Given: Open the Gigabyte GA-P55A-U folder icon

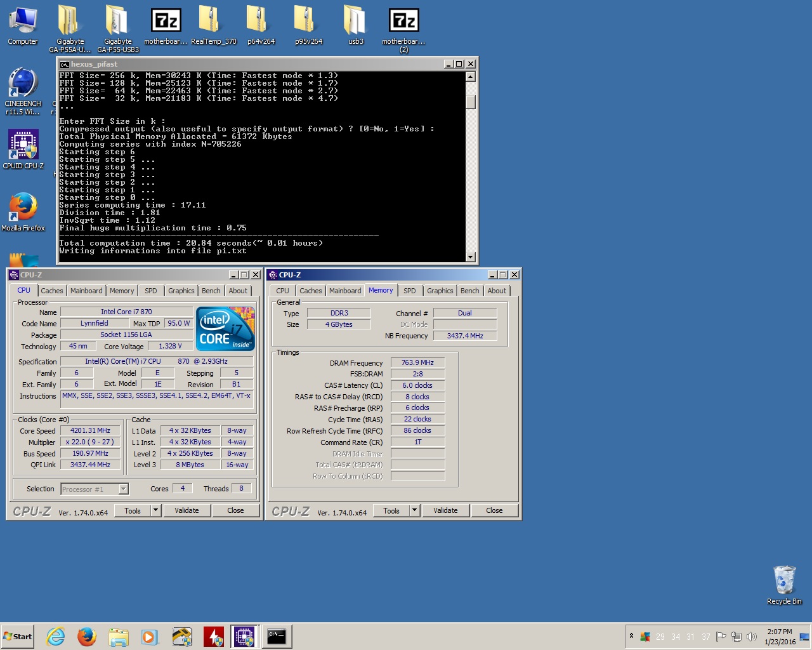Looking at the screenshot, I should coord(70,29).
